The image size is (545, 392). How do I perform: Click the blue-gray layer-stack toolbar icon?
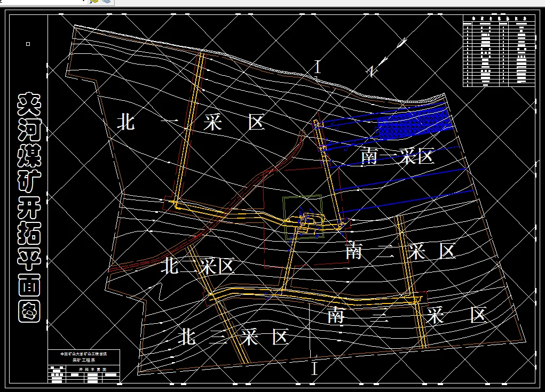[107, 2]
